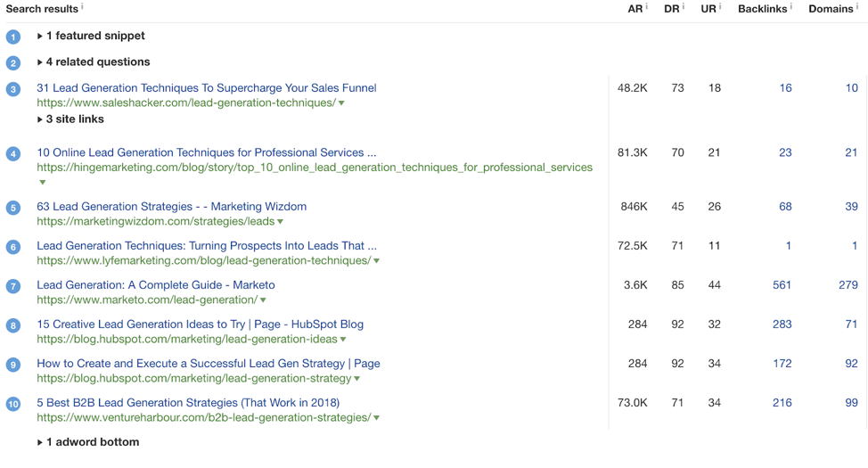This screenshot has width=868, height=468.
Task: Click the position 10 badge icon
Action: (13, 405)
